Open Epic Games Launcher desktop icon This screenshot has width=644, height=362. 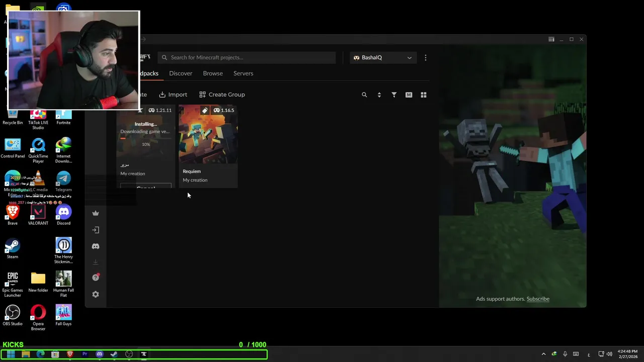click(x=13, y=285)
